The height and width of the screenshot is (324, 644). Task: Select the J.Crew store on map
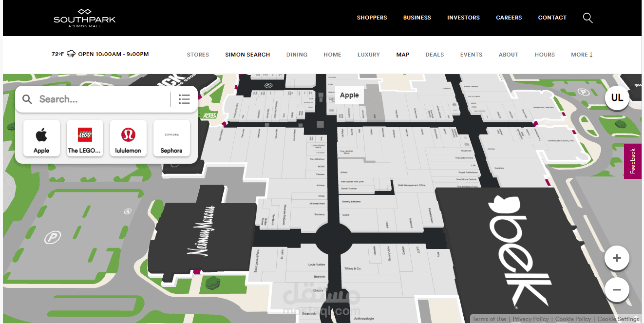point(491,149)
